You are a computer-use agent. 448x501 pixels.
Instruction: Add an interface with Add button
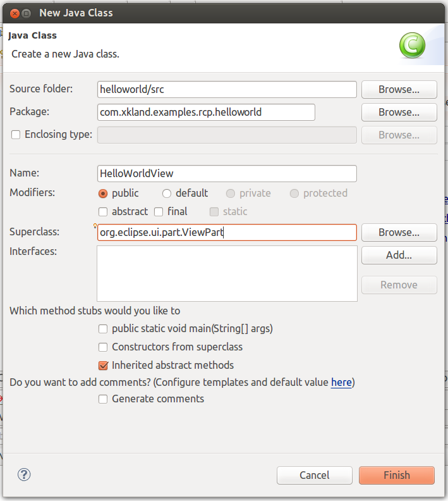point(399,256)
